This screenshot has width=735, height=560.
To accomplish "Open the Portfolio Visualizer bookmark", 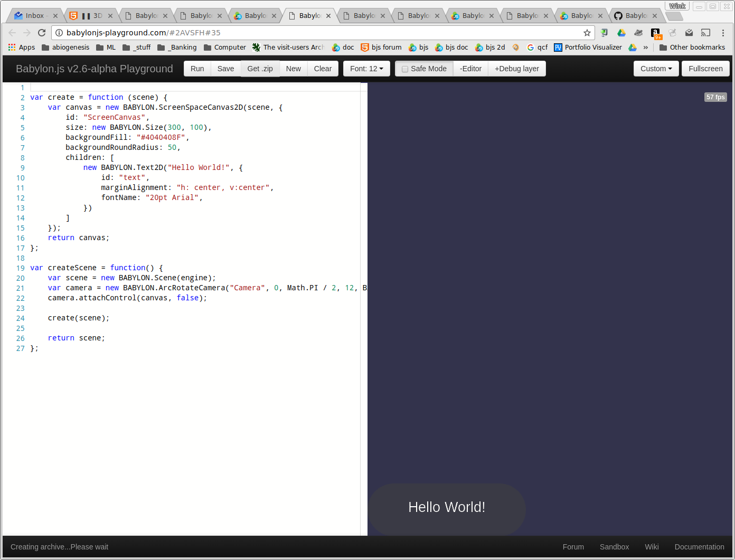I will click(x=588, y=48).
